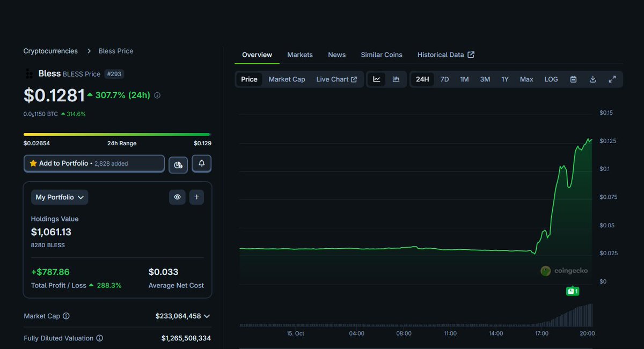644x349 pixels.
Task: Click the Bless coin logo
Action: (29, 73)
